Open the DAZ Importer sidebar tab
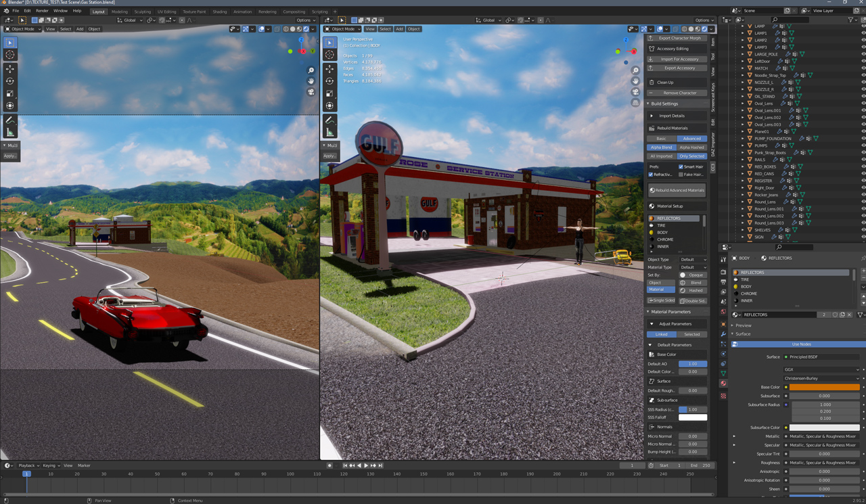 click(x=712, y=145)
